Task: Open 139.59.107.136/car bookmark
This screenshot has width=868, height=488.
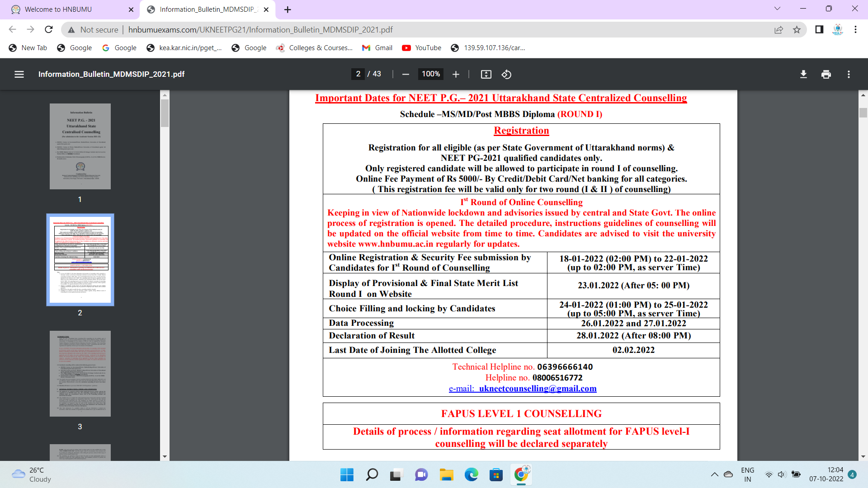Action: [488, 48]
